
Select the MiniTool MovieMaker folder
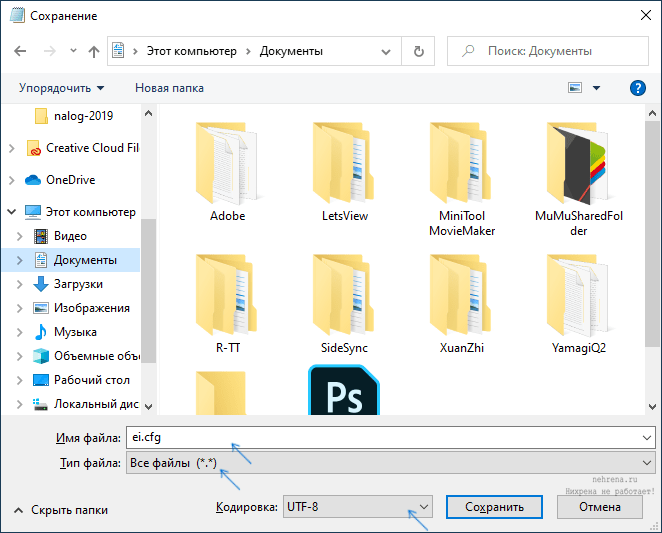[462, 179]
